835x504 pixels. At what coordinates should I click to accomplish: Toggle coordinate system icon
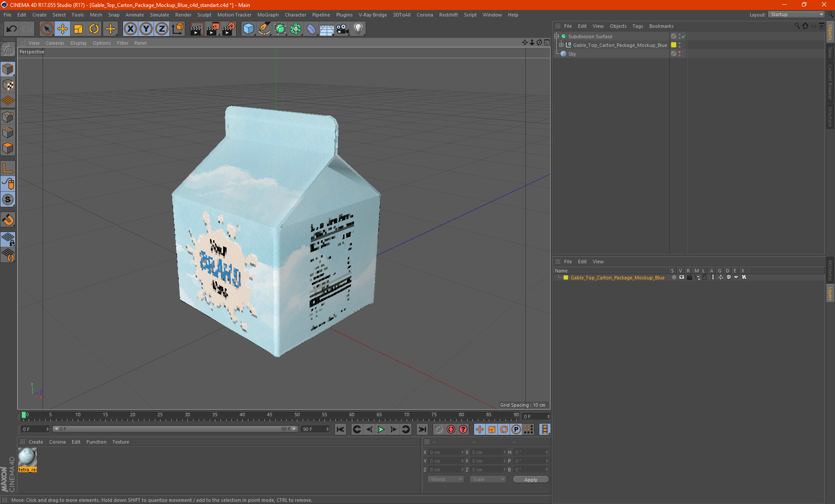177,29
